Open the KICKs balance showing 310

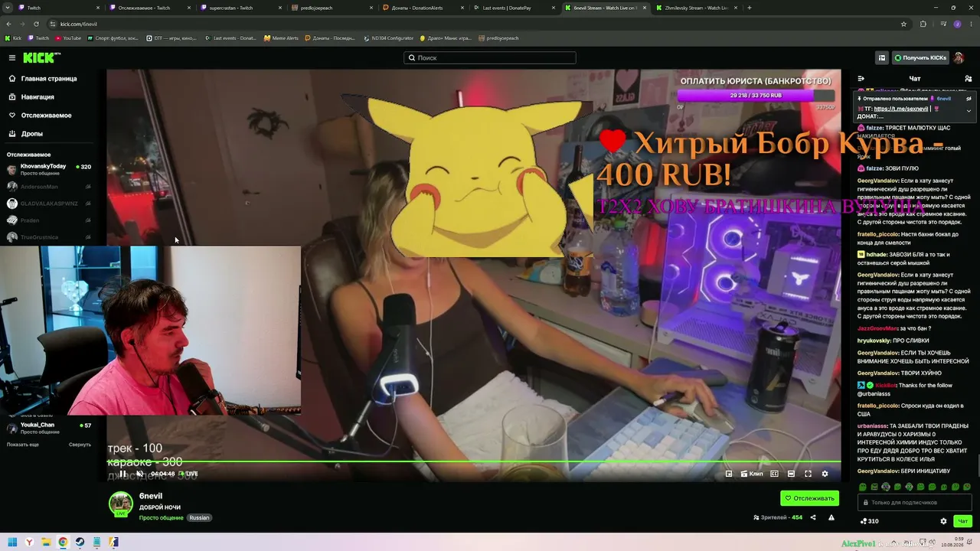pyautogui.click(x=870, y=521)
